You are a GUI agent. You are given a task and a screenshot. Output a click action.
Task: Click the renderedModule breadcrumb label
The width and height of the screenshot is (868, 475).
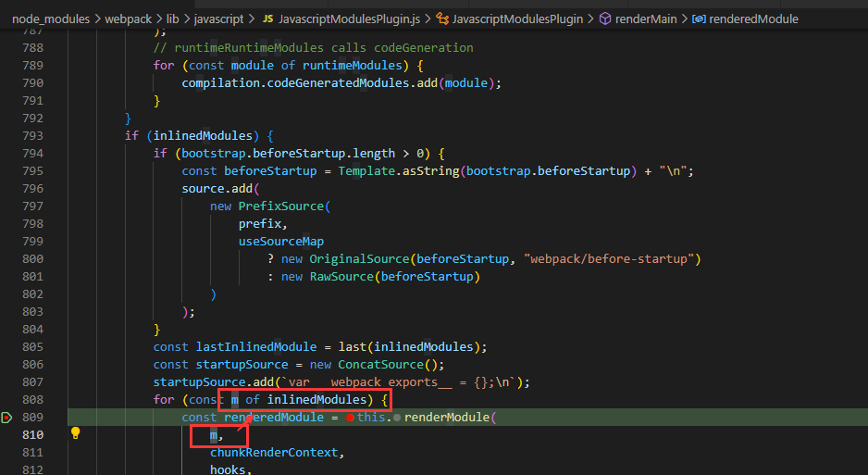coord(753,19)
